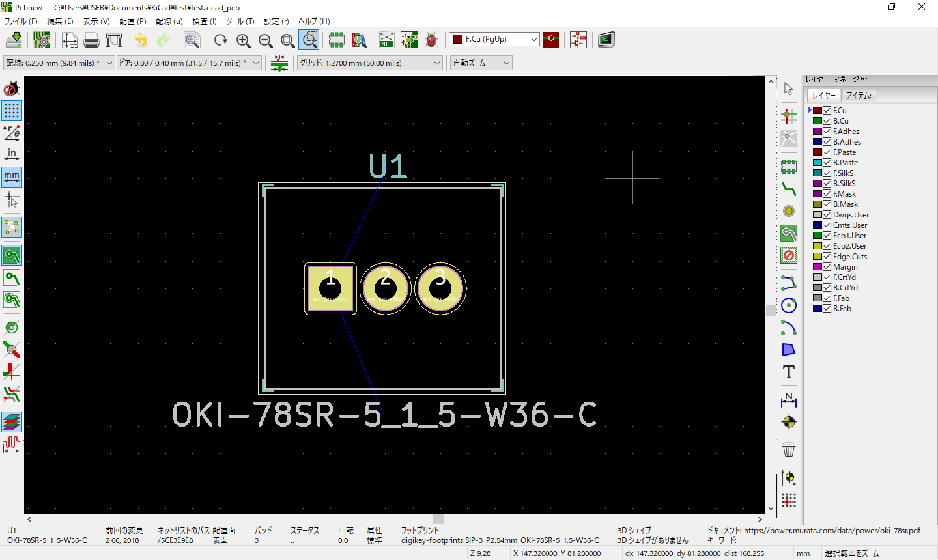Refresh the board view

(221, 40)
